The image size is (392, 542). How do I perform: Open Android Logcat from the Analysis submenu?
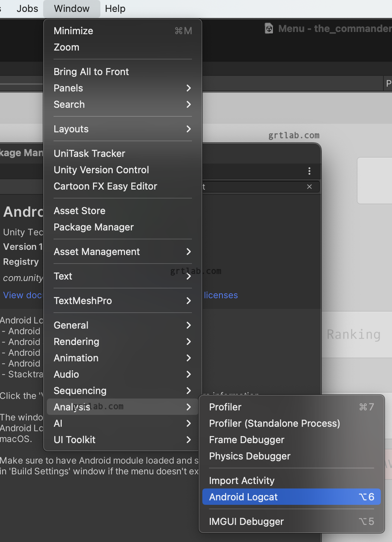click(244, 497)
